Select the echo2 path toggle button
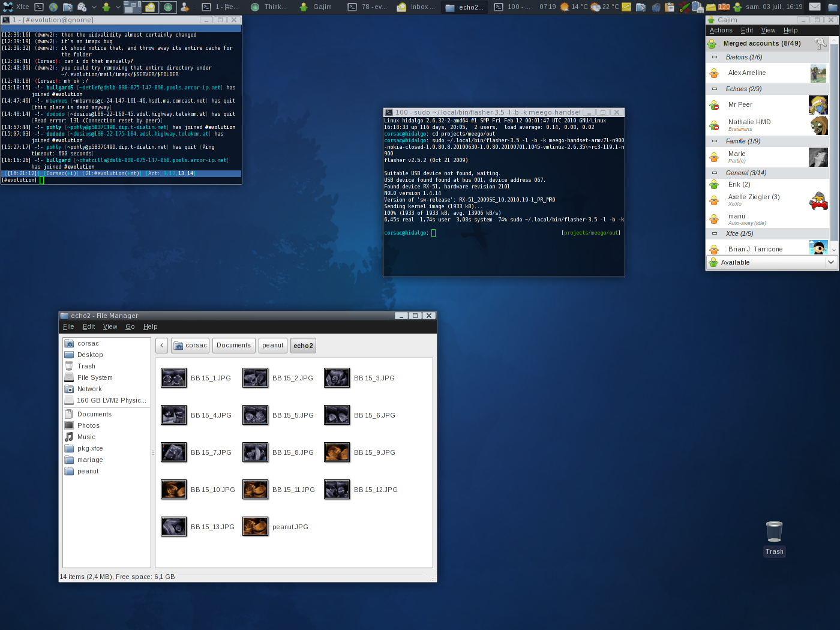 click(303, 346)
